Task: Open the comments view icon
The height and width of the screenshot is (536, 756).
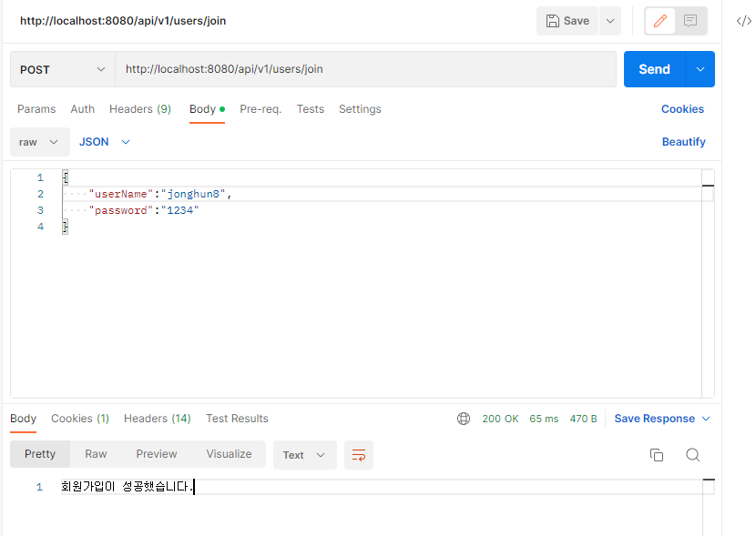Action: pyautogui.click(x=690, y=21)
